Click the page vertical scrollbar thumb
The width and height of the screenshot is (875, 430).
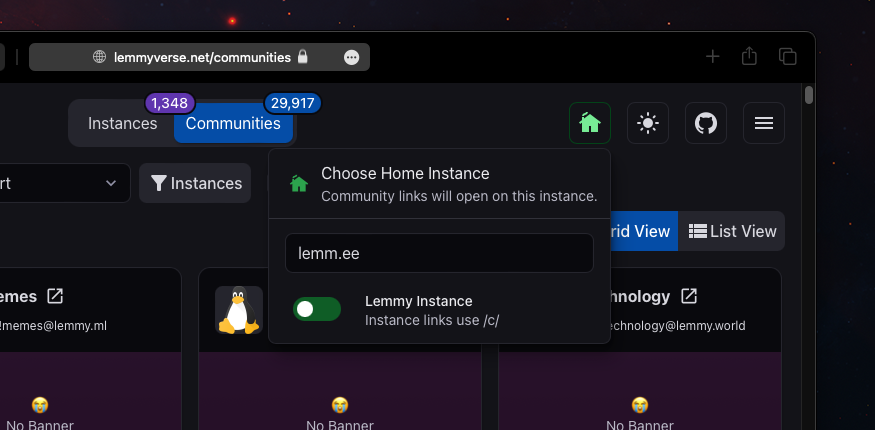[809, 95]
